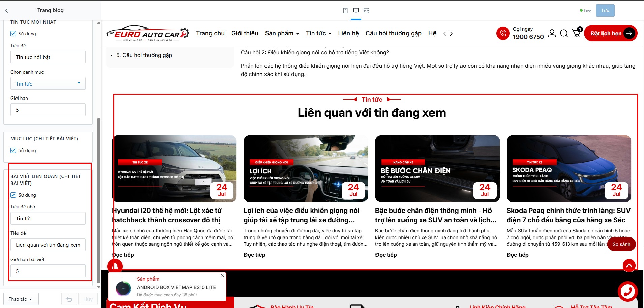Open Hyundai i20 thế hệ mới article title
Screen dimensions: 644x308
[x=167, y=215]
